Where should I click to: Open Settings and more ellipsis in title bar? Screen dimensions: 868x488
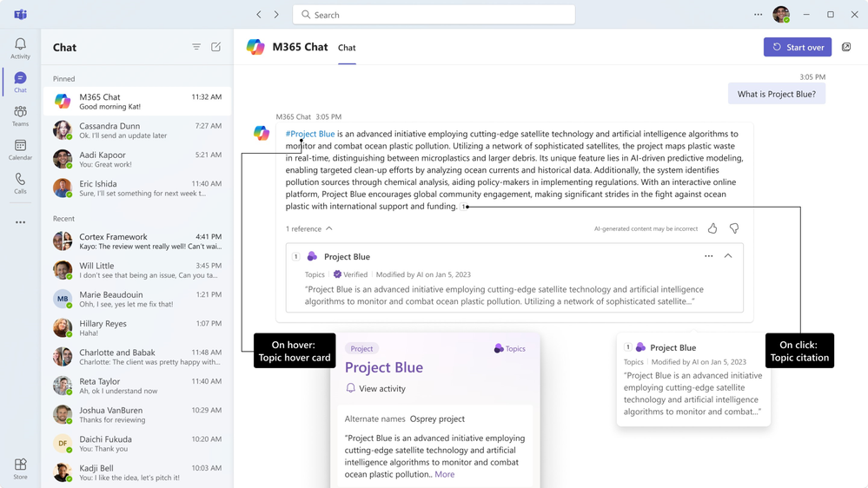[x=758, y=15]
